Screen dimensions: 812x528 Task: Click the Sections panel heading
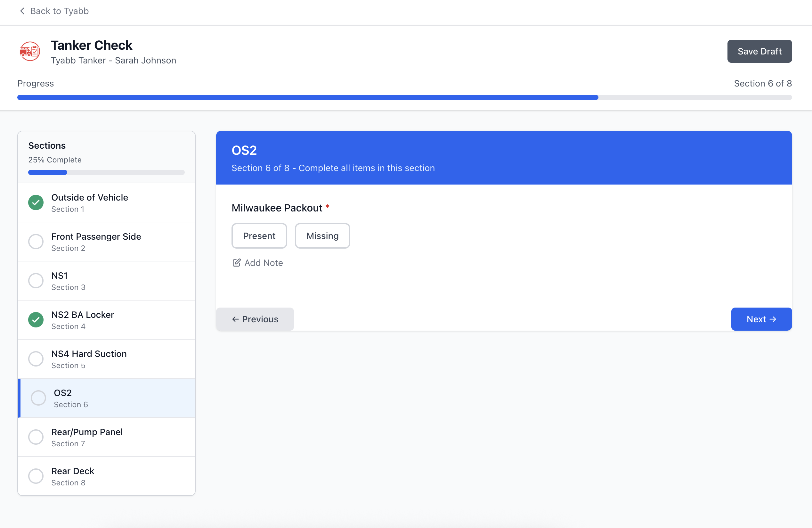pos(47,146)
